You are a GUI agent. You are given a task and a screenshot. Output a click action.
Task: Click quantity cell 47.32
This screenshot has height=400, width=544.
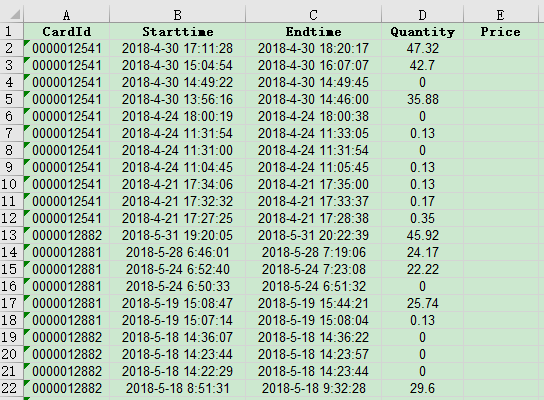[x=422, y=48]
